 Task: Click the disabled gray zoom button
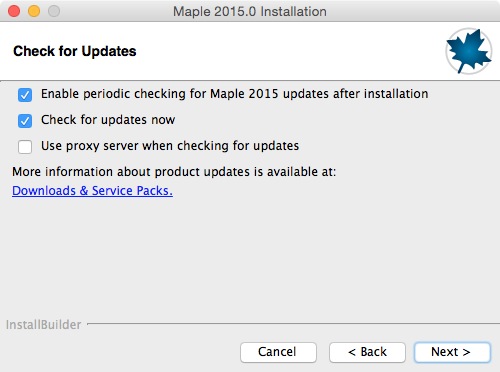(54, 11)
